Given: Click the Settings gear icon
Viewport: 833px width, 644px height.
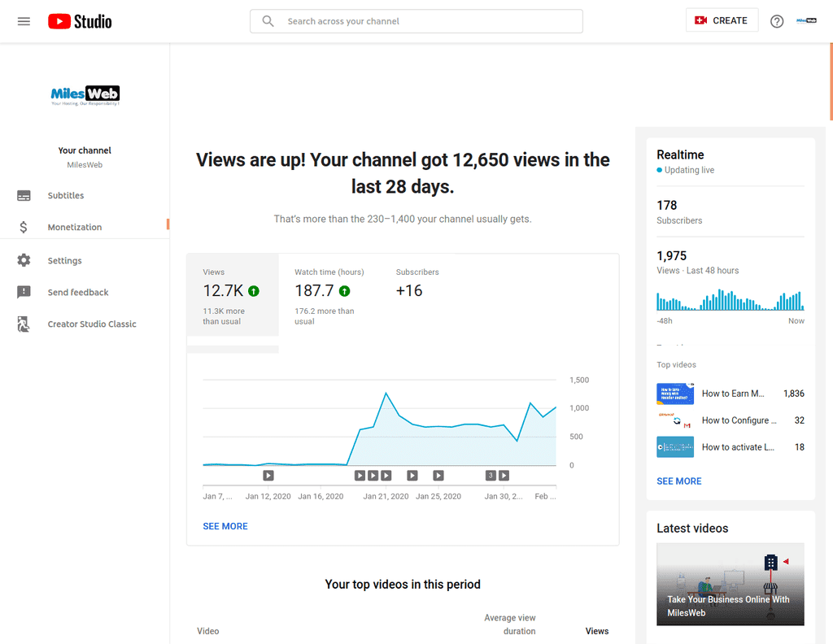Looking at the screenshot, I should coord(24,260).
